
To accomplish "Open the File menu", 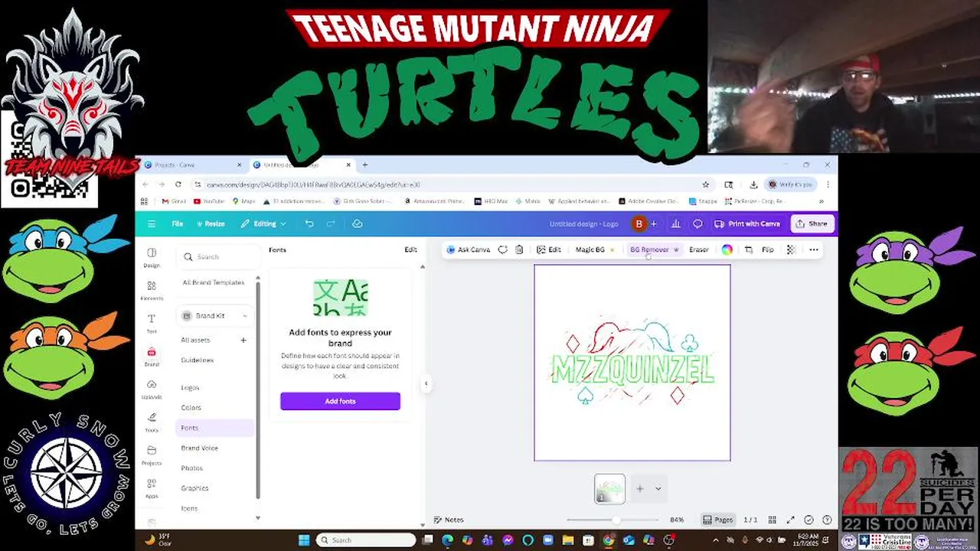I will tap(177, 223).
